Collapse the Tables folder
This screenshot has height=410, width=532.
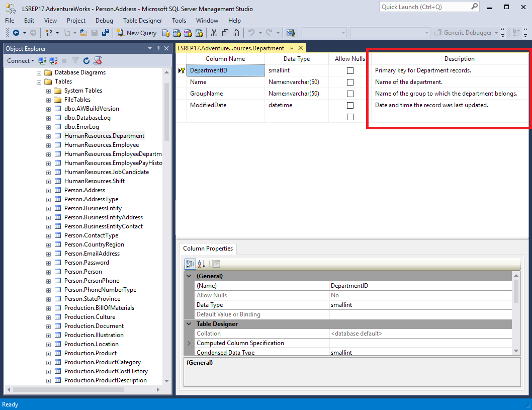[39, 81]
